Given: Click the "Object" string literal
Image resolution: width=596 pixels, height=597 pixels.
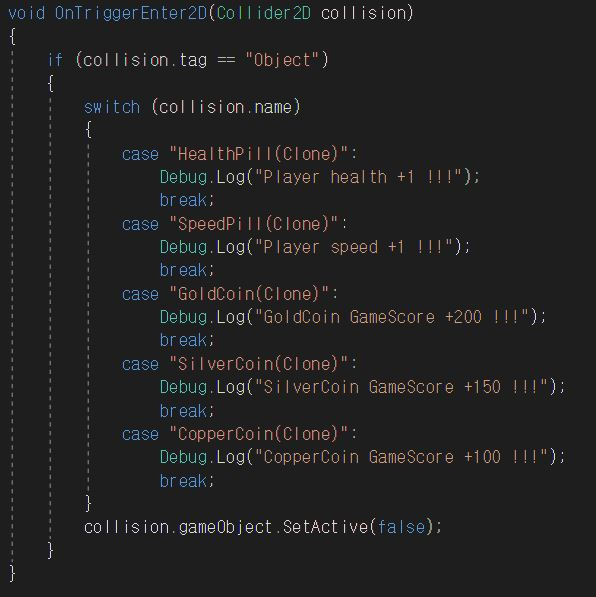Looking at the screenshot, I should point(282,60).
